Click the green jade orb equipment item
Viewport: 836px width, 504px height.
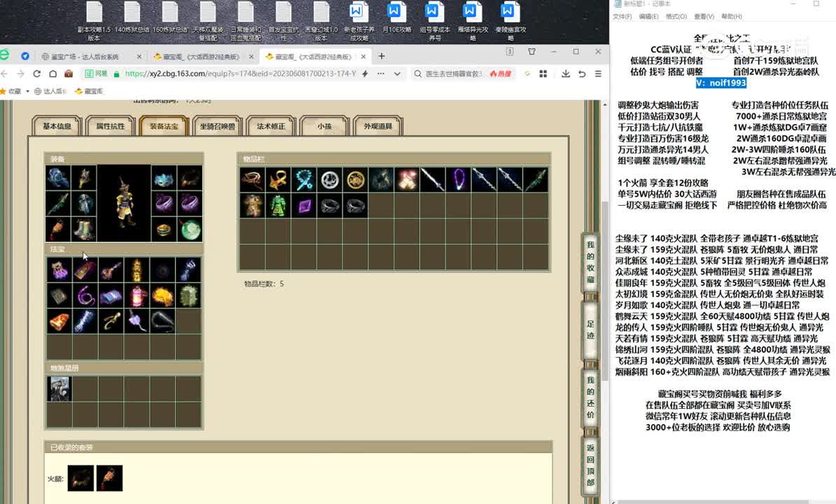(x=189, y=229)
